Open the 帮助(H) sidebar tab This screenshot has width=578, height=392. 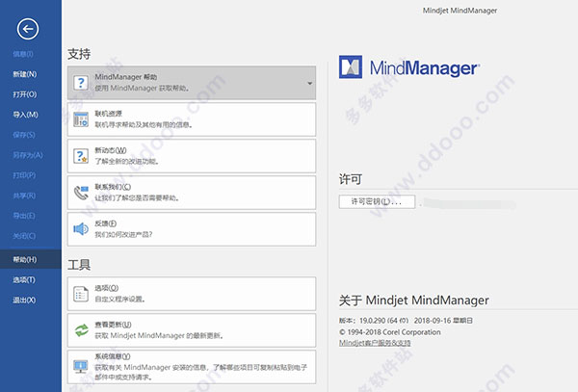25,260
